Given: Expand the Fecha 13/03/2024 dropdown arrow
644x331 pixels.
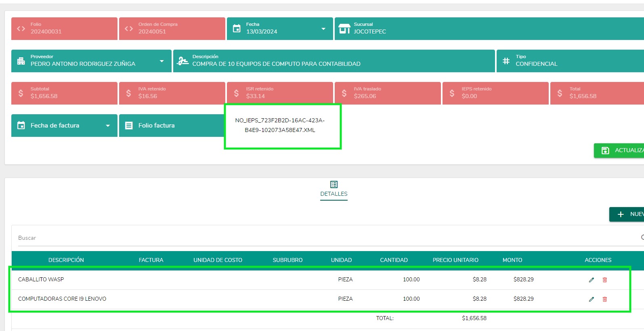Looking at the screenshot, I should click(x=323, y=29).
